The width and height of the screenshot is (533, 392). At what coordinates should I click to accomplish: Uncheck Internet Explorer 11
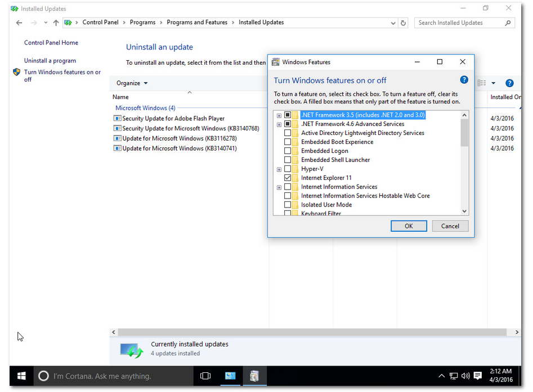(x=288, y=178)
